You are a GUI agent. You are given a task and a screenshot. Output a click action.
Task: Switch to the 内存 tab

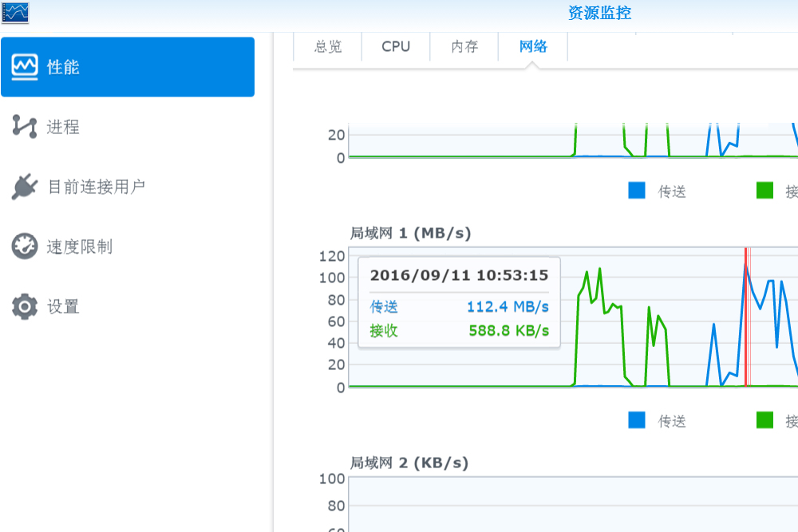coord(464,46)
